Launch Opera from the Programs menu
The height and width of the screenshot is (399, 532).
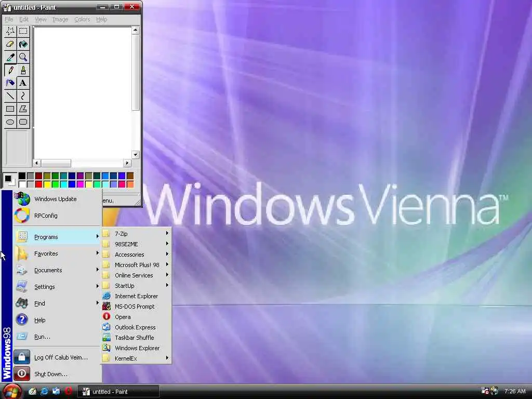(136, 317)
